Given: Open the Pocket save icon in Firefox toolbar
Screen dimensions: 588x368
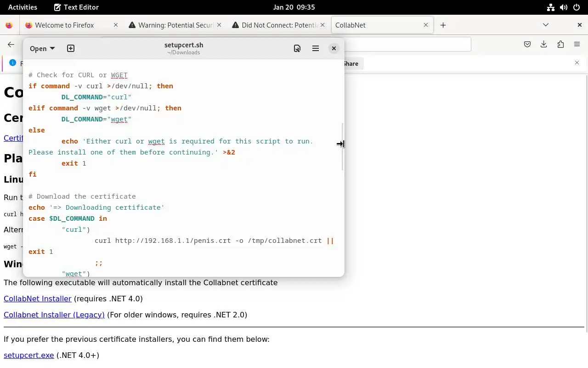Looking at the screenshot, I should [527, 44].
